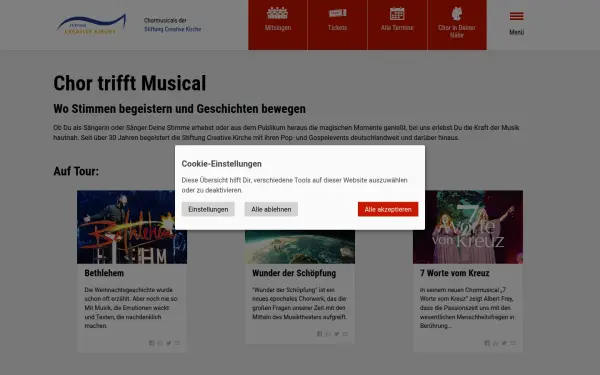This screenshot has width=600, height=375.
Task: Click the 7 Worte vom Kreuz description text
Action: tap(467, 308)
